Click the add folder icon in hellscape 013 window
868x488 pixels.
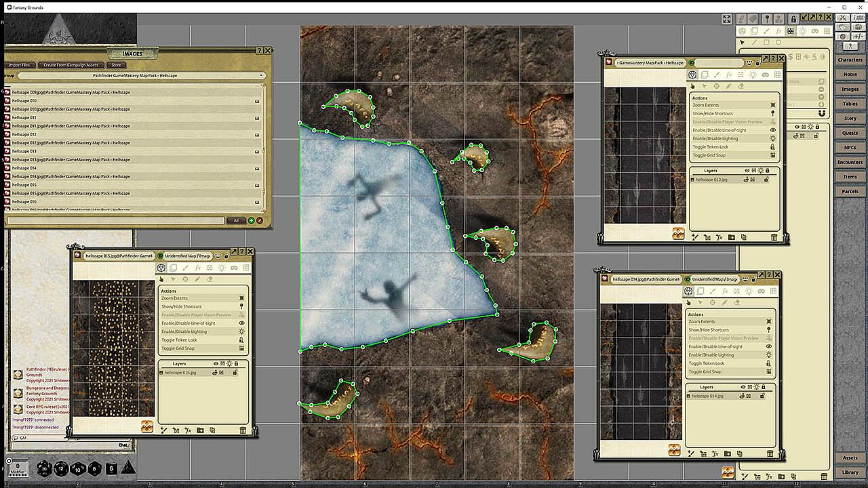[x=731, y=237]
